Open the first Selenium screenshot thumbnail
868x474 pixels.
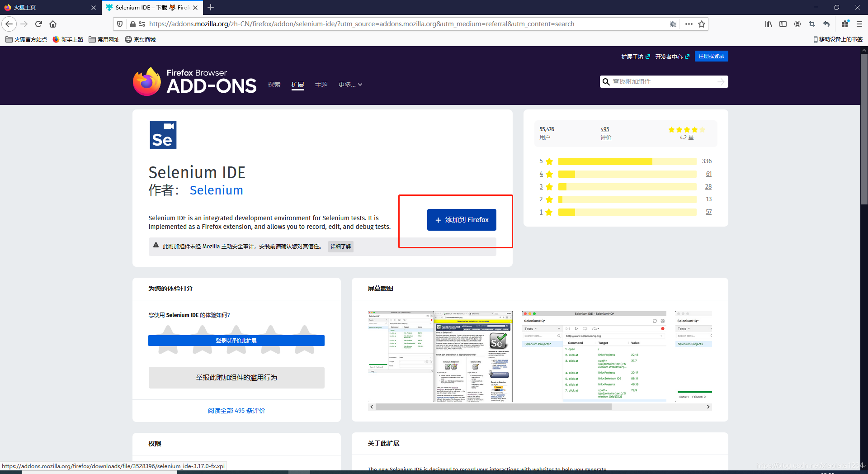coord(440,356)
